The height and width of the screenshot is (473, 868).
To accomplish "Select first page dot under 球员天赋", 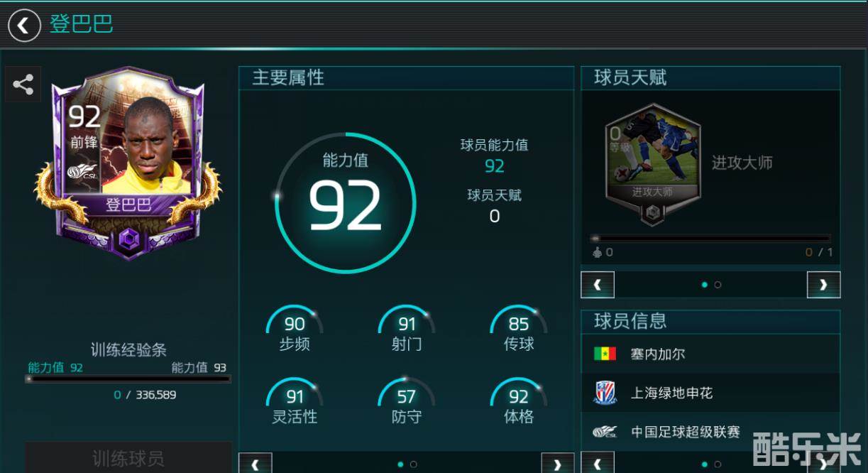I will click(x=704, y=285).
